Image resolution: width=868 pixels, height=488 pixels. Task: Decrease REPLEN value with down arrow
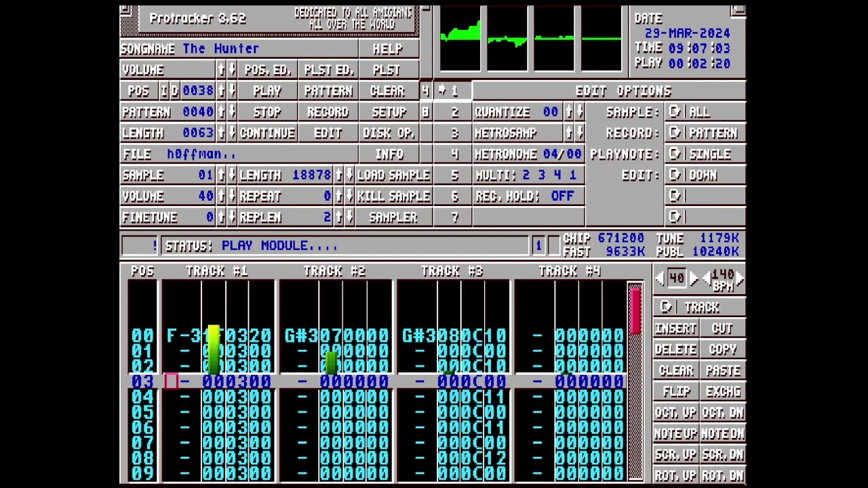(350, 217)
